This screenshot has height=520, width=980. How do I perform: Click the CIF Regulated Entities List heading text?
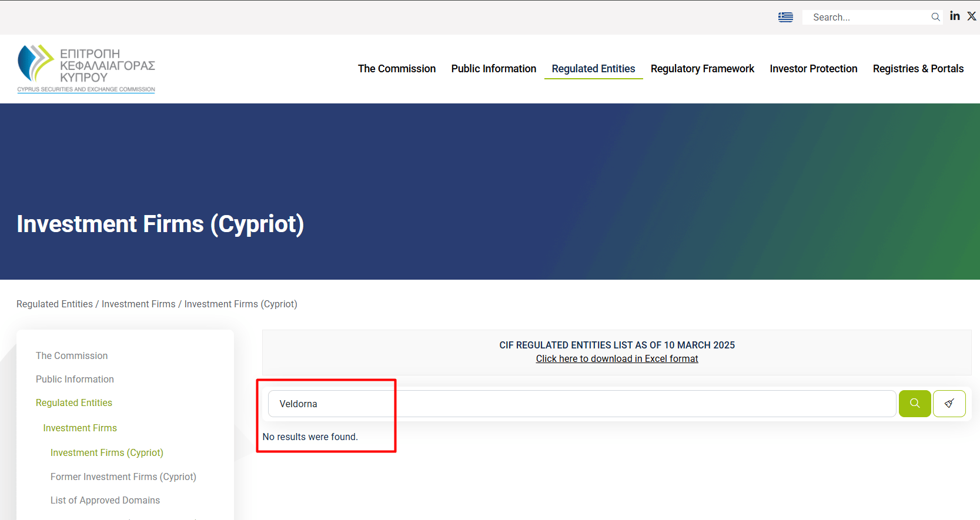(x=617, y=345)
